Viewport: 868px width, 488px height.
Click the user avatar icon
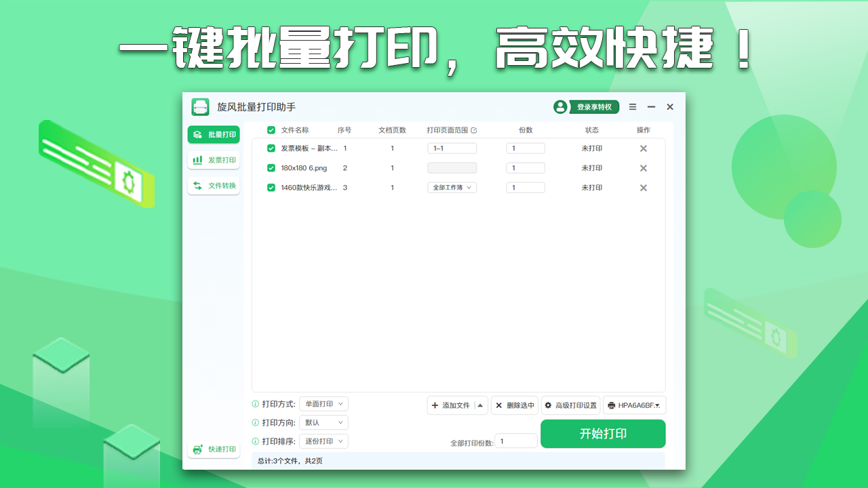560,106
